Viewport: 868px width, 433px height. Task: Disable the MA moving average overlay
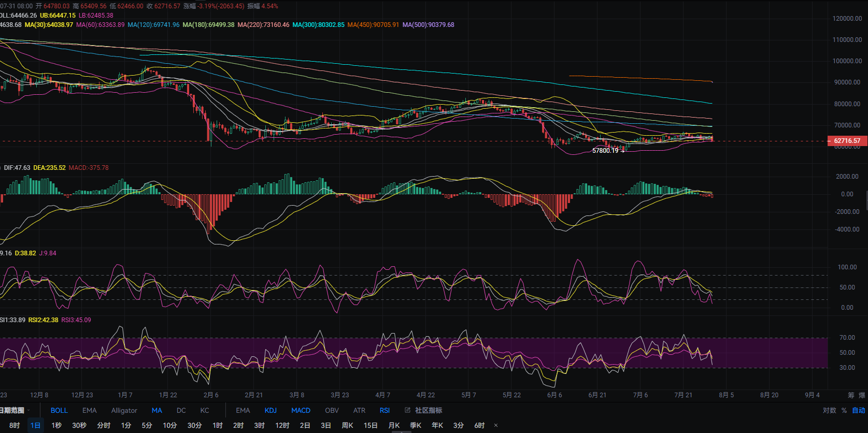pyautogui.click(x=157, y=410)
